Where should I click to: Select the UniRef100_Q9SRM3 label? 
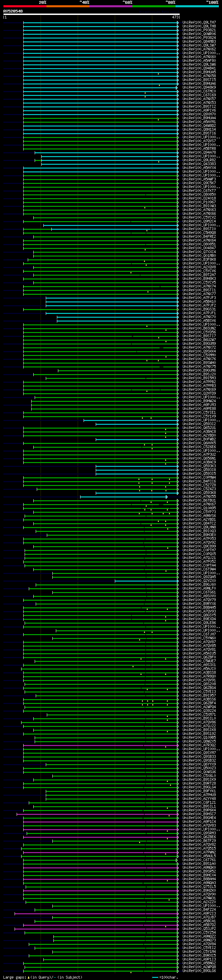[199, 833]
